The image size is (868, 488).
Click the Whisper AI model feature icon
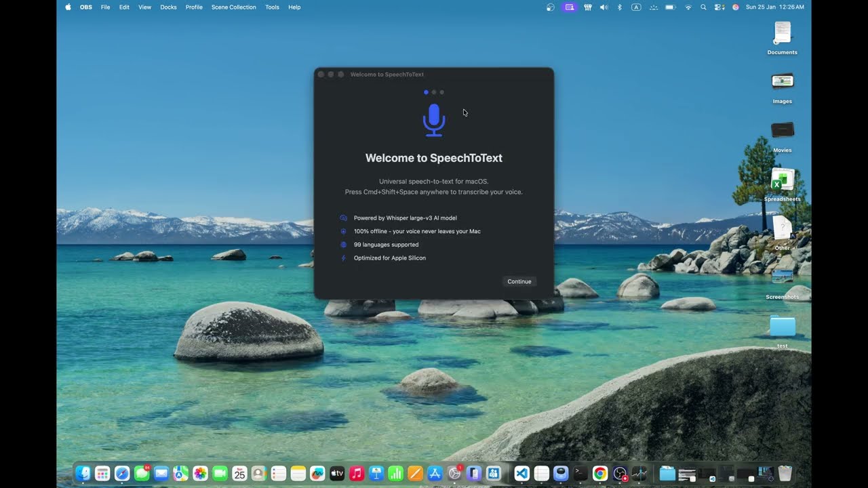click(x=344, y=218)
